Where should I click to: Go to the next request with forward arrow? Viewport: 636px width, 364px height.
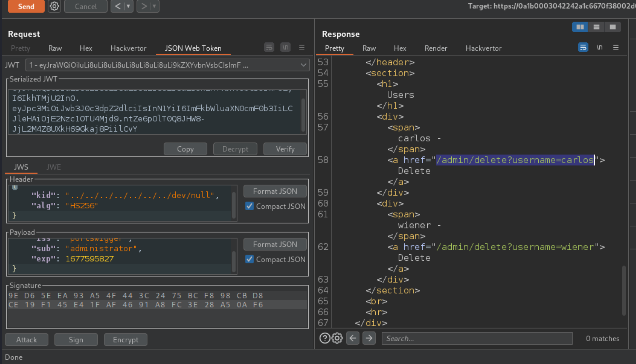coord(144,6)
